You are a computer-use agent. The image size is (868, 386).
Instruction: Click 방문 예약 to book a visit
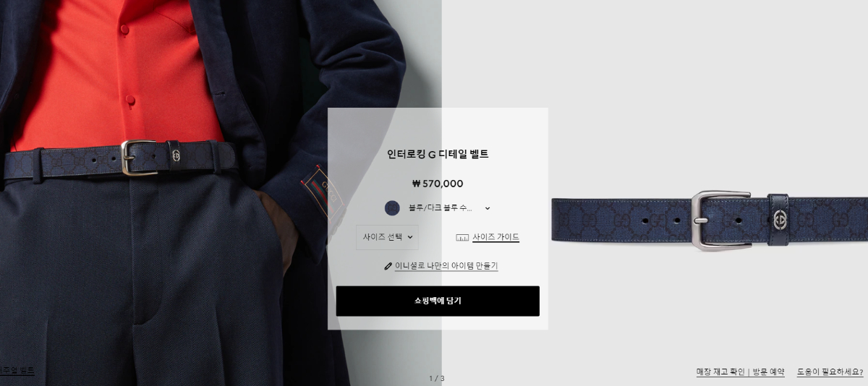(768, 372)
